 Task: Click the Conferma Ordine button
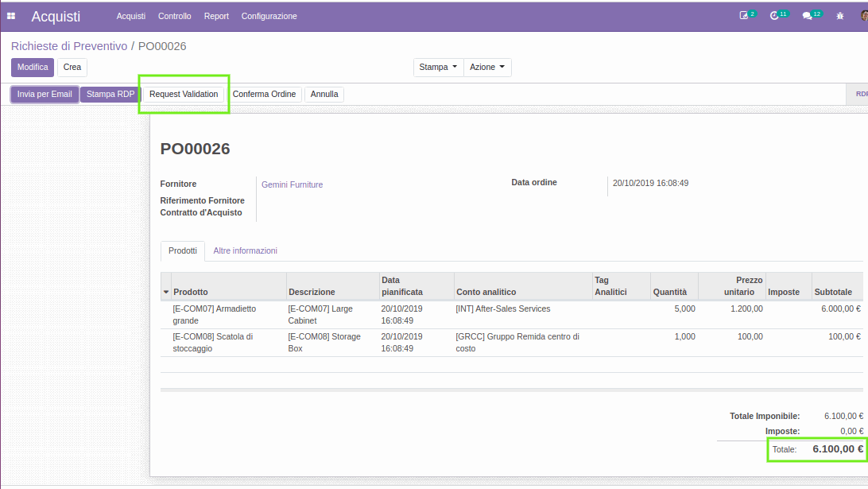pyautogui.click(x=263, y=94)
